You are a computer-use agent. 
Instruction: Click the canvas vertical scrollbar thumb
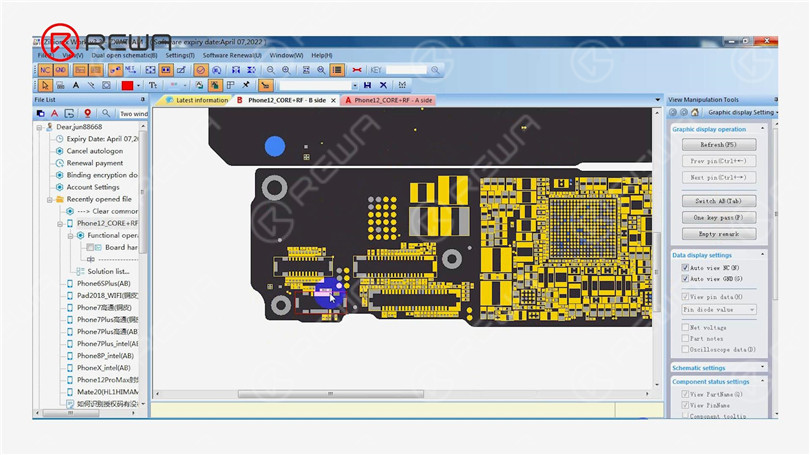(x=657, y=272)
